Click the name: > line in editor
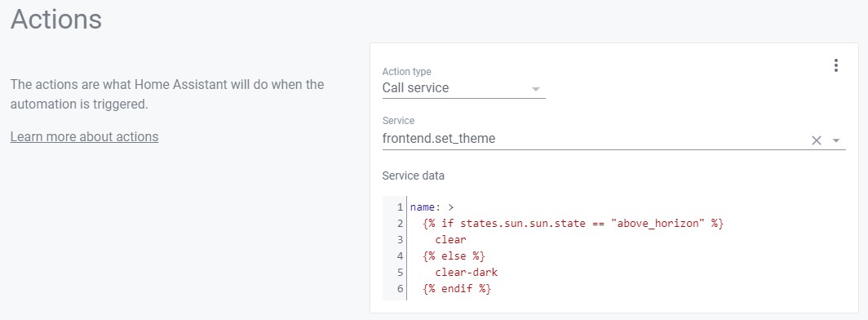The height and width of the screenshot is (320, 868). point(432,207)
